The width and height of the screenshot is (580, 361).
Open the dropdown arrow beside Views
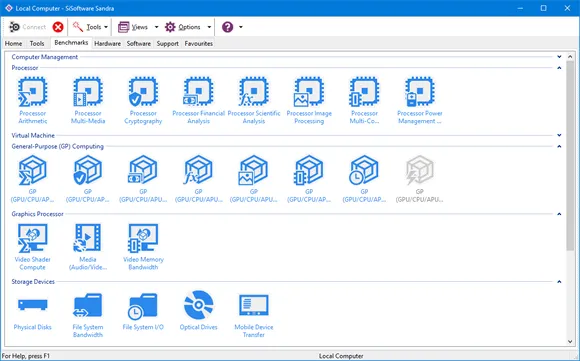click(x=156, y=27)
